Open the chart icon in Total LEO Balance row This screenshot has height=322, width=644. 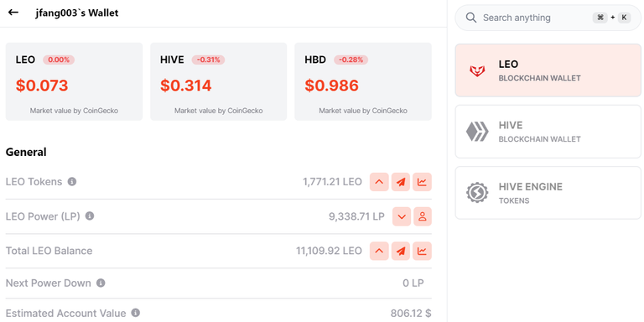pyautogui.click(x=423, y=251)
